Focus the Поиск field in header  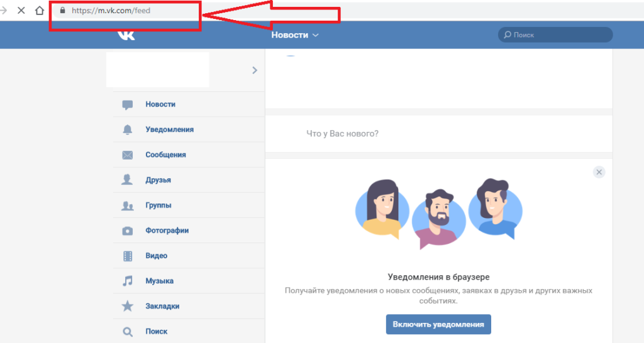pyautogui.click(x=555, y=35)
